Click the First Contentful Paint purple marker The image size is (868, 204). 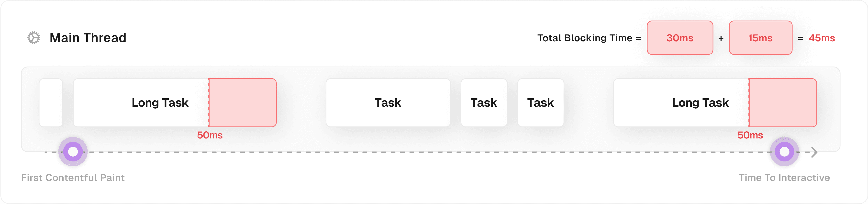point(73,152)
